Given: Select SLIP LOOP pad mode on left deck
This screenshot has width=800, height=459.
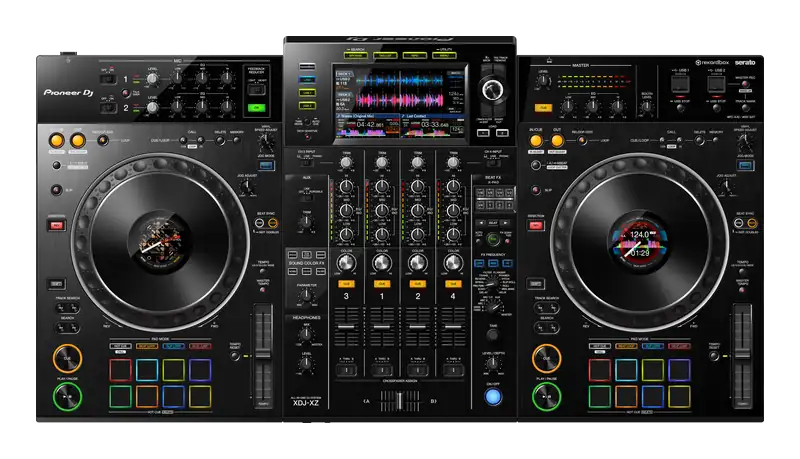Looking at the screenshot, I should pos(173,346).
